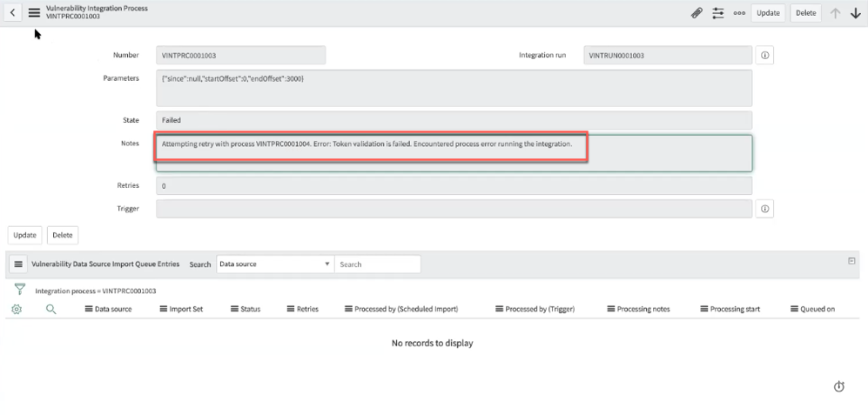Open the more options ellipsis icon
The width and height of the screenshot is (868, 415).
pos(739,13)
